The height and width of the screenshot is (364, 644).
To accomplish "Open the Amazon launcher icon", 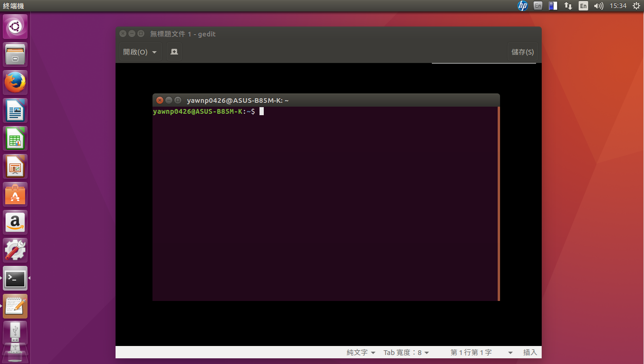I will coord(15,222).
